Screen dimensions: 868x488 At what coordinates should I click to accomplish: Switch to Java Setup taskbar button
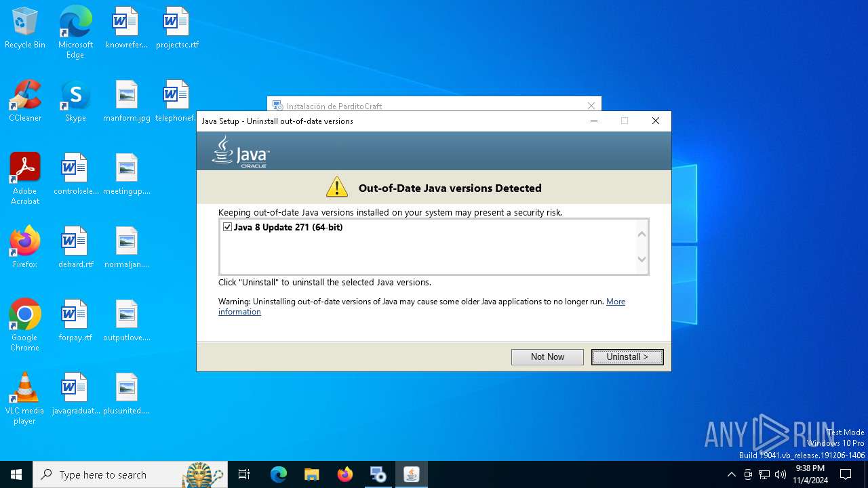pos(412,474)
